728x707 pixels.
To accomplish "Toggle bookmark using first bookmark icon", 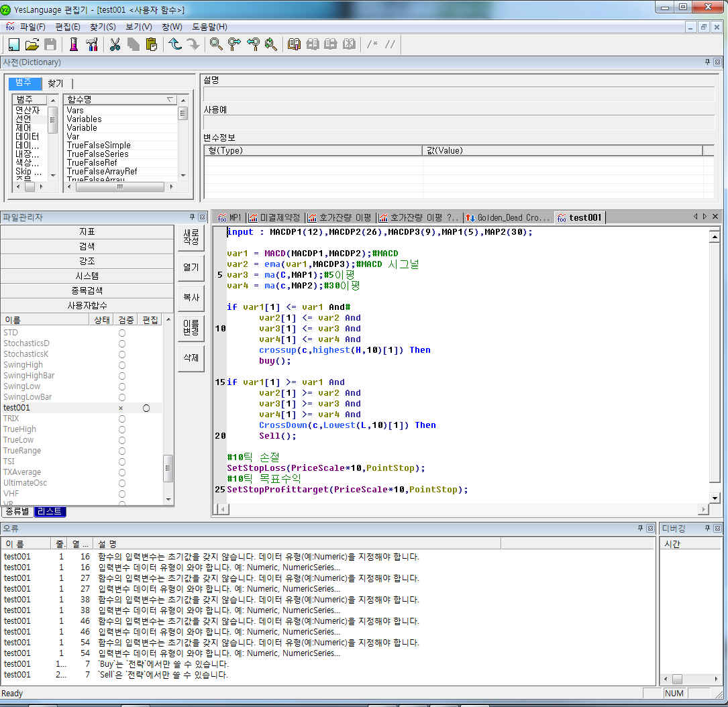I will click(294, 44).
